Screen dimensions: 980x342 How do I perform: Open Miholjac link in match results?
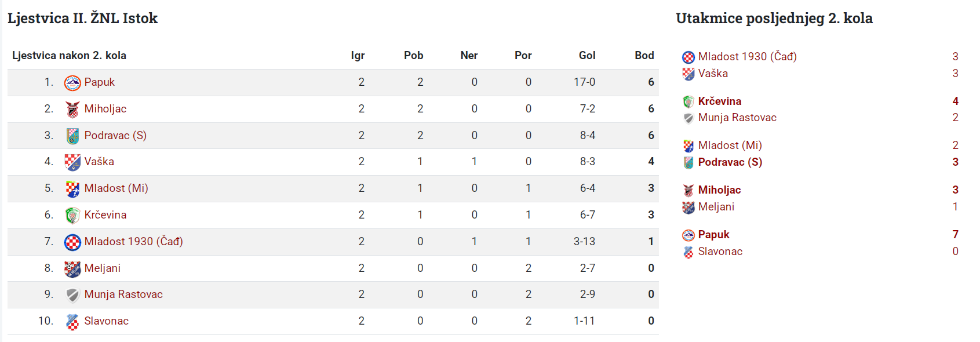point(719,190)
